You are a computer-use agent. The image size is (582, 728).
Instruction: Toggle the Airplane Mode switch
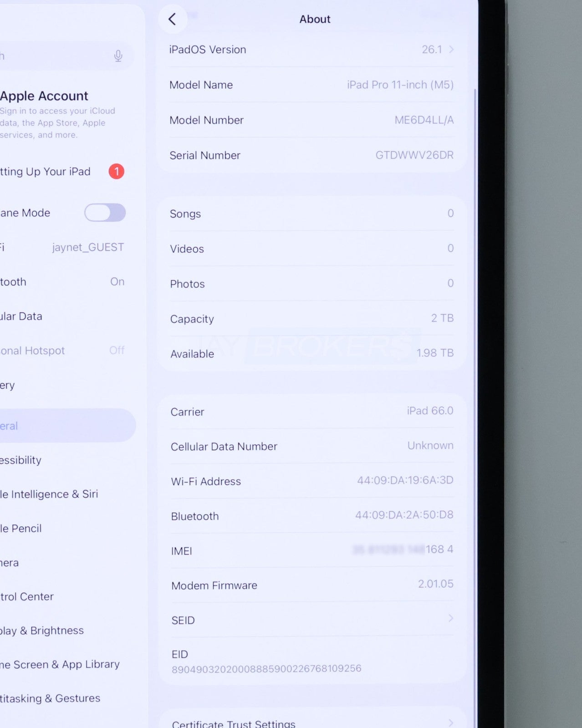click(x=105, y=213)
